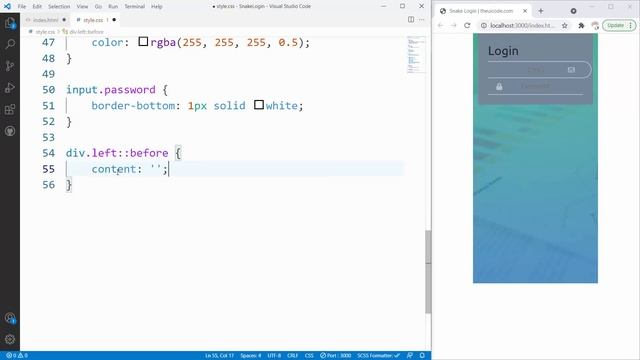Click line number 54 in the gutter
The height and width of the screenshot is (360, 640).
coord(49,153)
